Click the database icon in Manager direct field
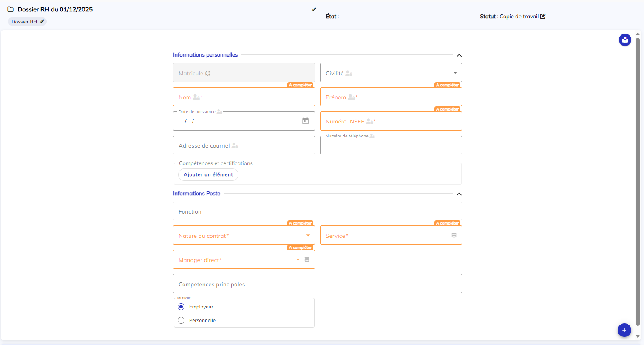 pyautogui.click(x=307, y=259)
